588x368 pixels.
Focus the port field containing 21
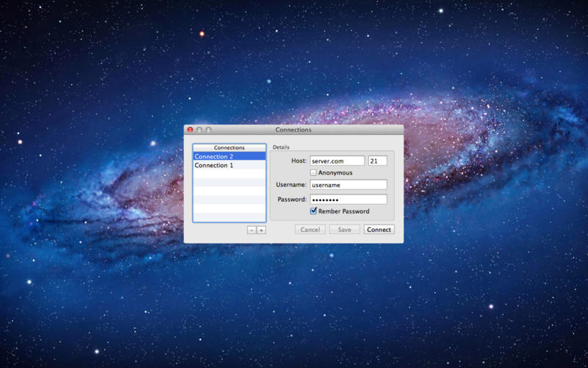click(x=377, y=161)
